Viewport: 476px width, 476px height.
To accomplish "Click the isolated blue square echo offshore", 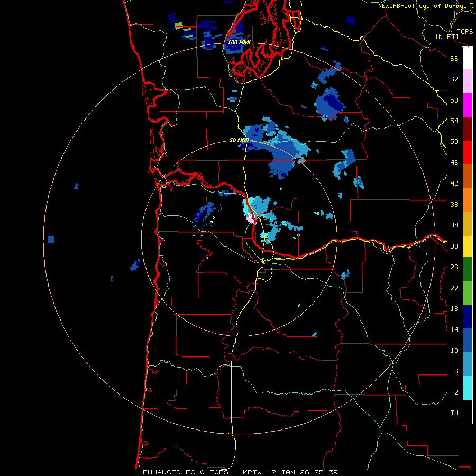I will (x=51, y=240).
